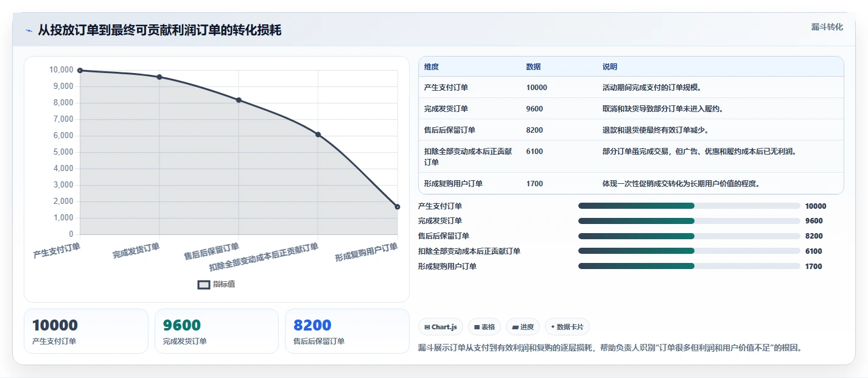Click the 形成复购用户订单 progress bar
868x378 pixels.
pyautogui.click(x=689, y=266)
